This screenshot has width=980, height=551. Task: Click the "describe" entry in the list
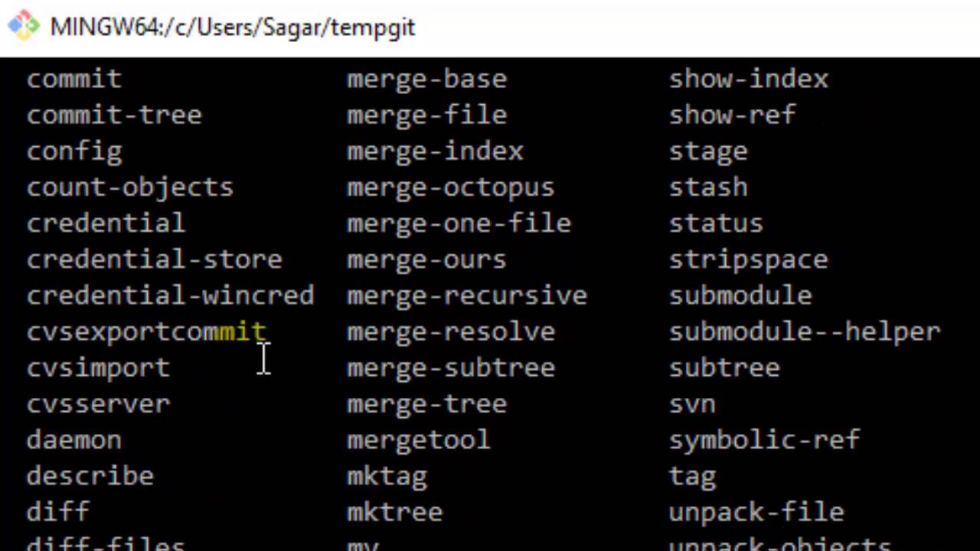(90, 476)
